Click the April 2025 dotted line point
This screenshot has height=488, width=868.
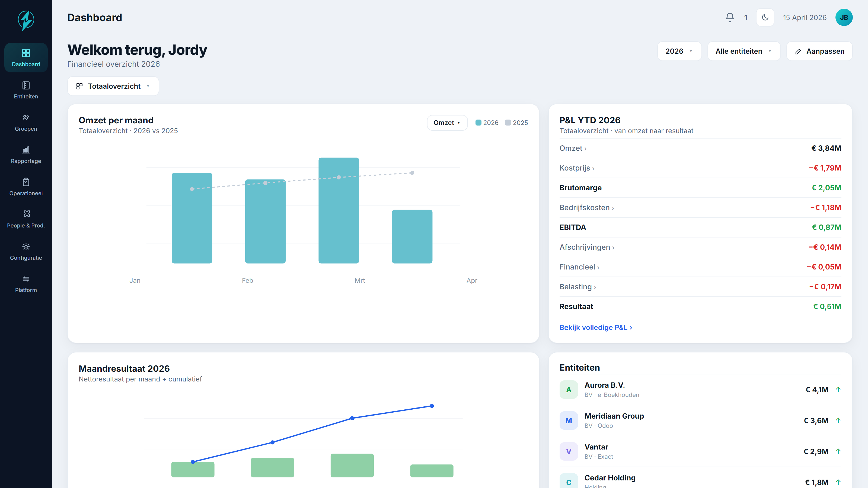click(412, 173)
